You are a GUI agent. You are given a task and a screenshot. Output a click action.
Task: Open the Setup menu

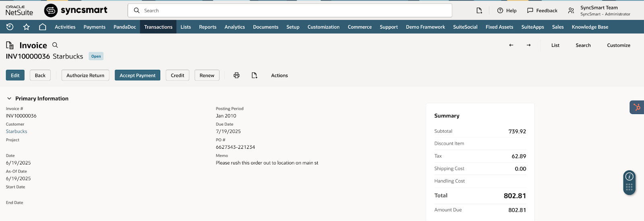tap(293, 27)
